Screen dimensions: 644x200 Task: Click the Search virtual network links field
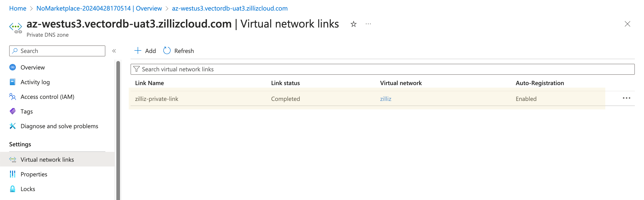382,69
